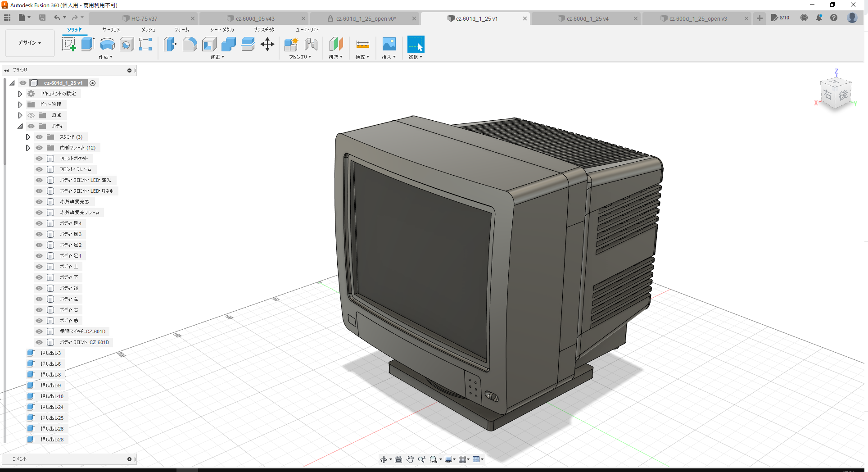
Task: Select the Create Sketch tool
Action: 69,44
